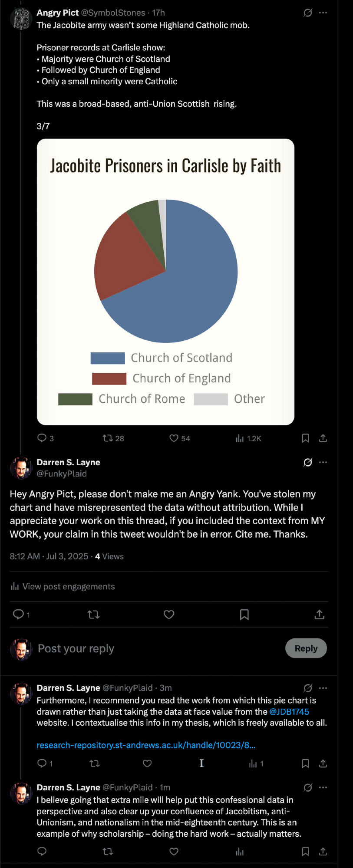Click the blue Church of Scotland legend swatch

pyautogui.click(x=108, y=358)
